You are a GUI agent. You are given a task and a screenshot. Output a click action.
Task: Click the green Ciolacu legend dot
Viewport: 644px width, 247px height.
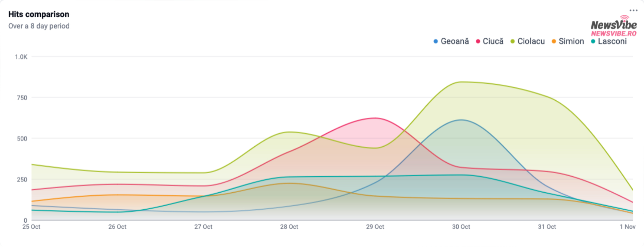pyautogui.click(x=513, y=41)
